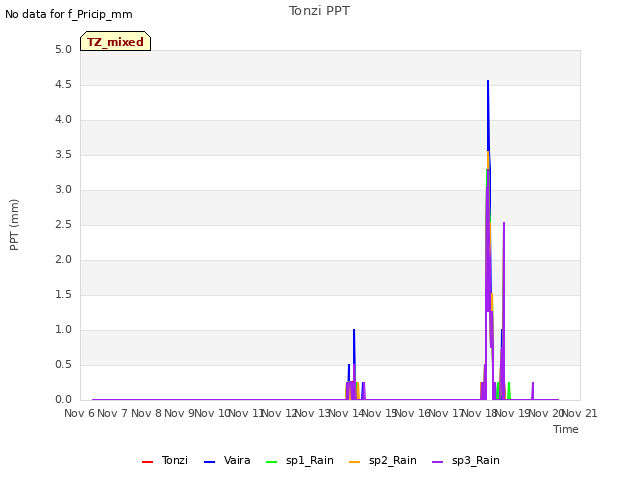Click the red Tonzi legend line swatch
The width and height of the screenshot is (640, 480).
click(x=147, y=462)
